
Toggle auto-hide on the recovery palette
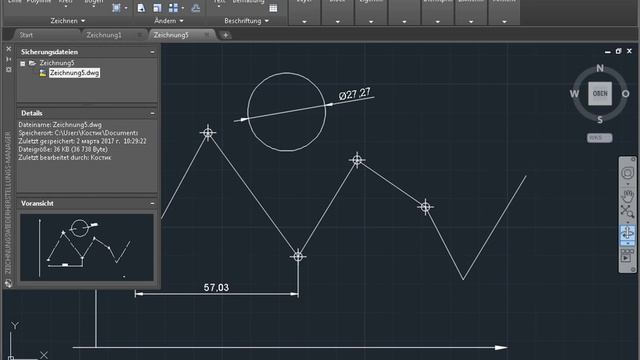pos(9,60)
